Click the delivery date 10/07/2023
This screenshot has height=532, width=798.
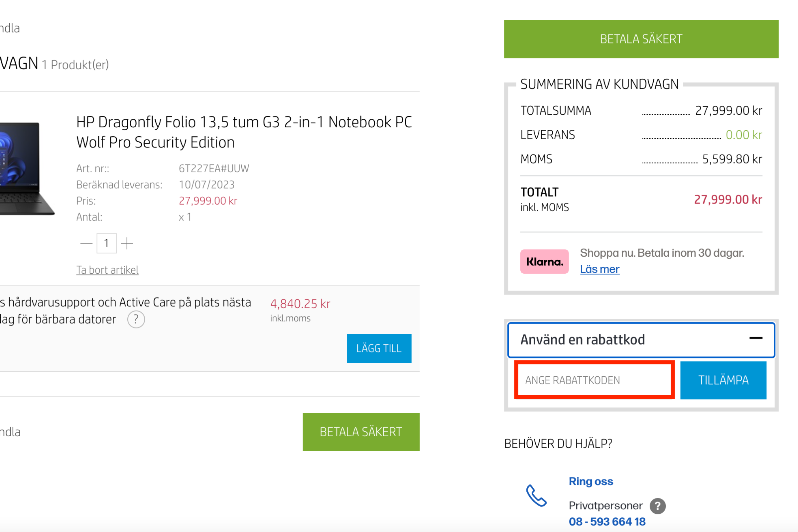pyautogui.click(x=206, y=185)
